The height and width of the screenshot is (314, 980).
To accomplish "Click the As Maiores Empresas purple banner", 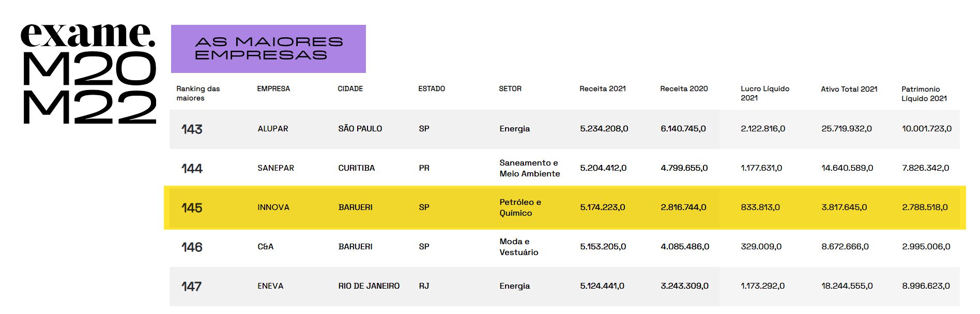I will coord(268,49).
